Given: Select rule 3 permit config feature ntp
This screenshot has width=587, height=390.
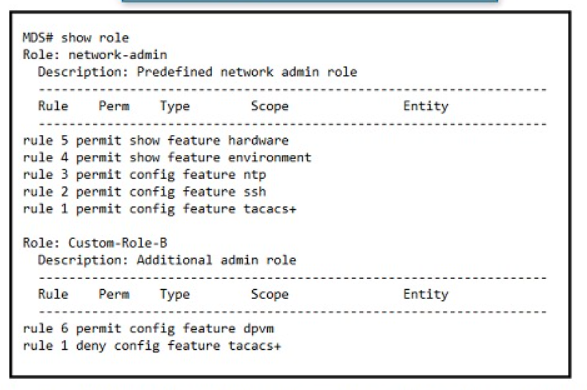Looking at the screenshot, I should (x=145, y=175).
